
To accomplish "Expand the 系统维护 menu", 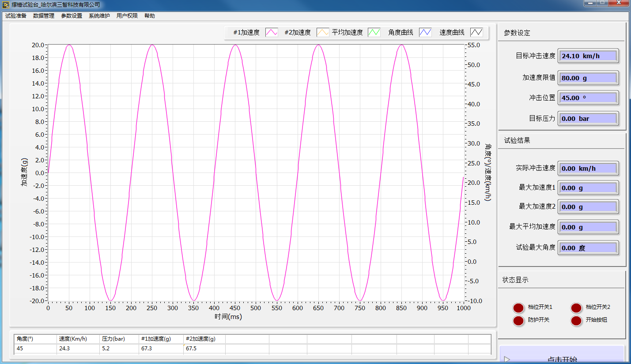I will coord(99,16).
